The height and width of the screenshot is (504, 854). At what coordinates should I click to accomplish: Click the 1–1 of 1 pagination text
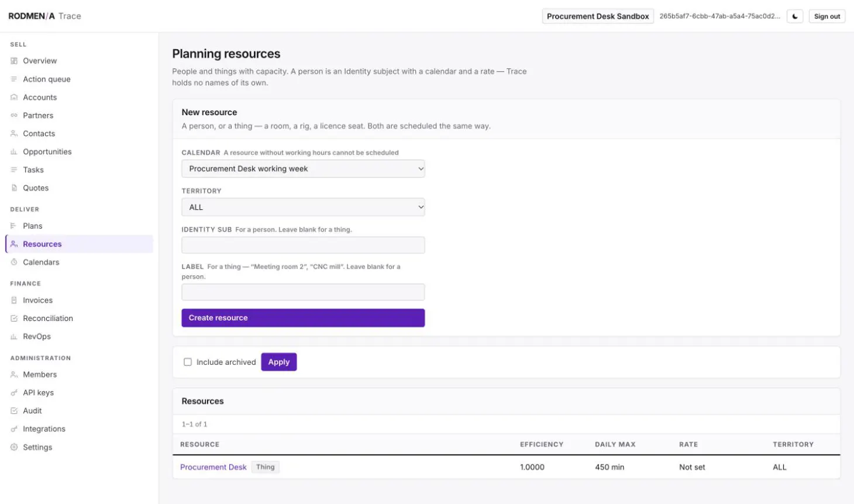(x=194, y=424)
